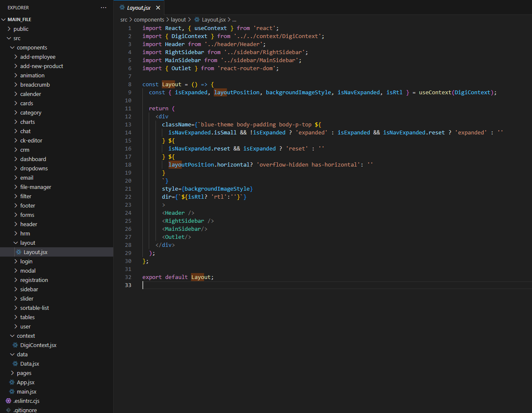Click the .gitignore git file icon

click(8, 410)
